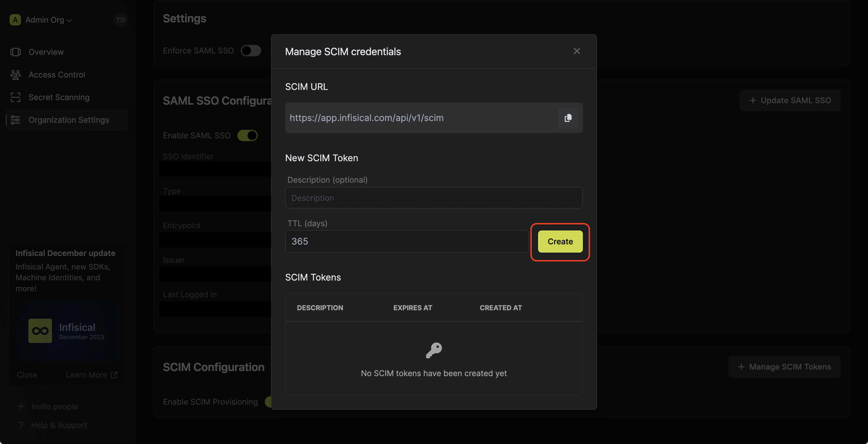Expand the Admin Org organization dropdown
868x444 pixels.
(x=49, y=20)
